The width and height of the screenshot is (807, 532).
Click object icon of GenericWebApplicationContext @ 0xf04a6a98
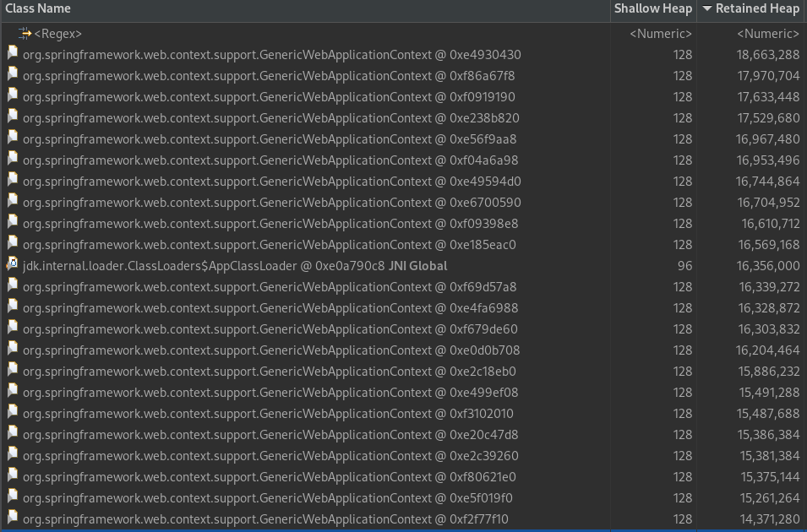pos(13,158)
